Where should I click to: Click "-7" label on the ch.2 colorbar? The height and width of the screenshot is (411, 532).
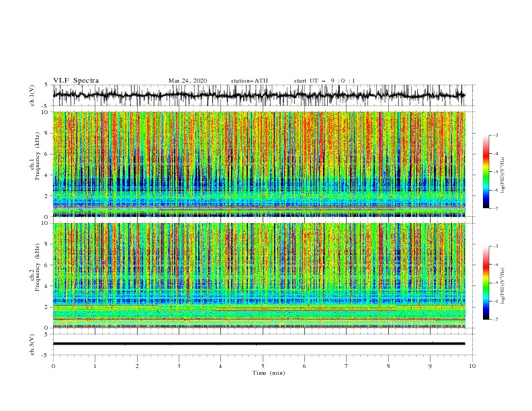495,320
